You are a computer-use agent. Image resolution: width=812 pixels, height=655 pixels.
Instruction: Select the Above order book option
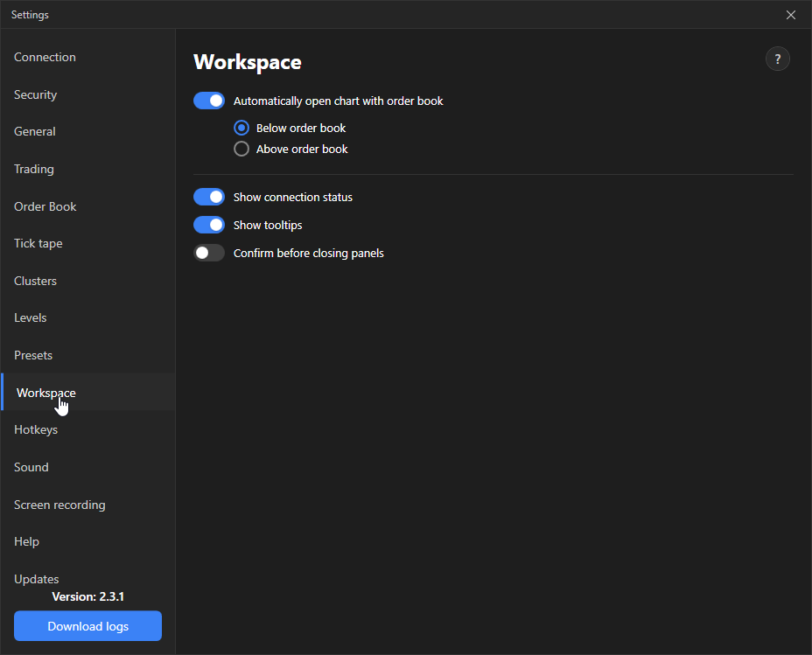241,149
